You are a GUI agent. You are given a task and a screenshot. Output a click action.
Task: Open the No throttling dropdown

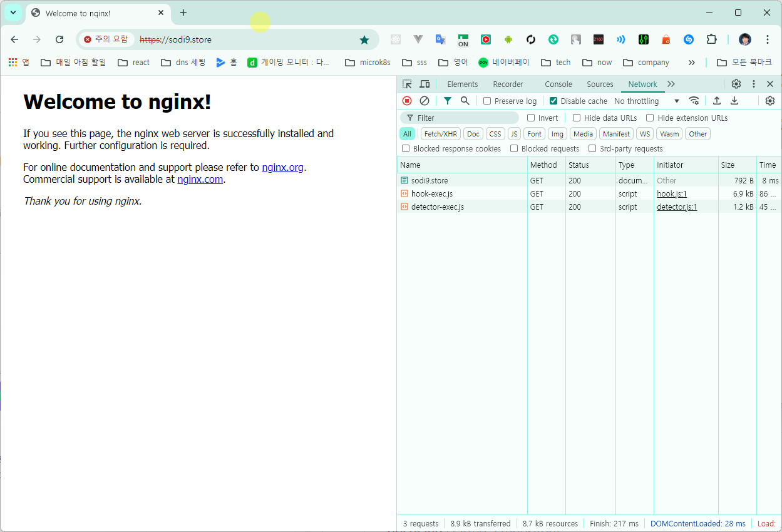[x=647, y=101]
